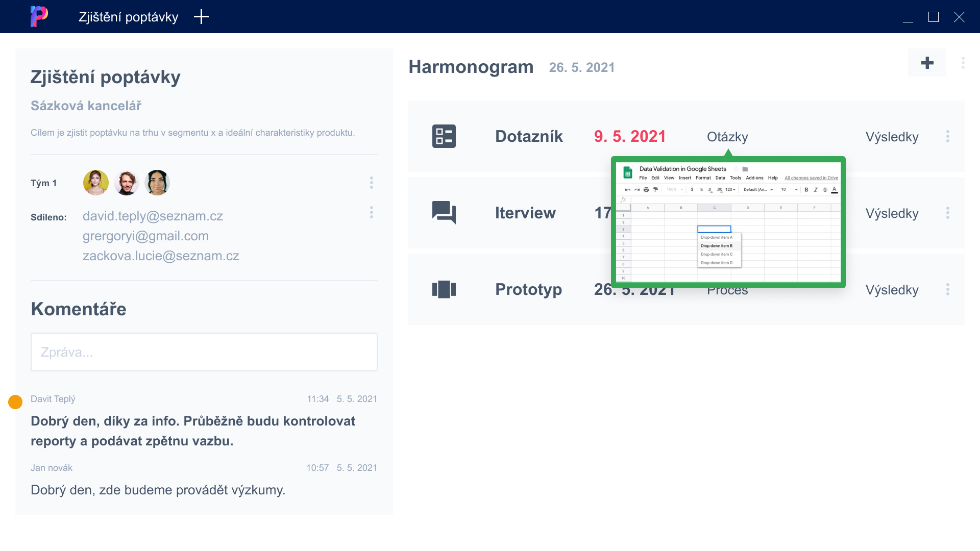Open Harmonogram three-dot options menu
This screenshot has height=551, width=980.
[x=963, y=63]
